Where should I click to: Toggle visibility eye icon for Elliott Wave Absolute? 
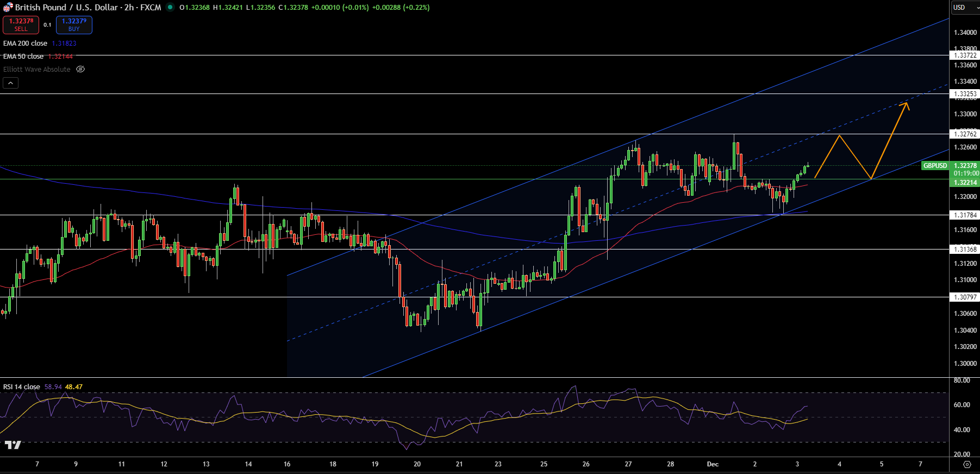click(x=80, y=69)
